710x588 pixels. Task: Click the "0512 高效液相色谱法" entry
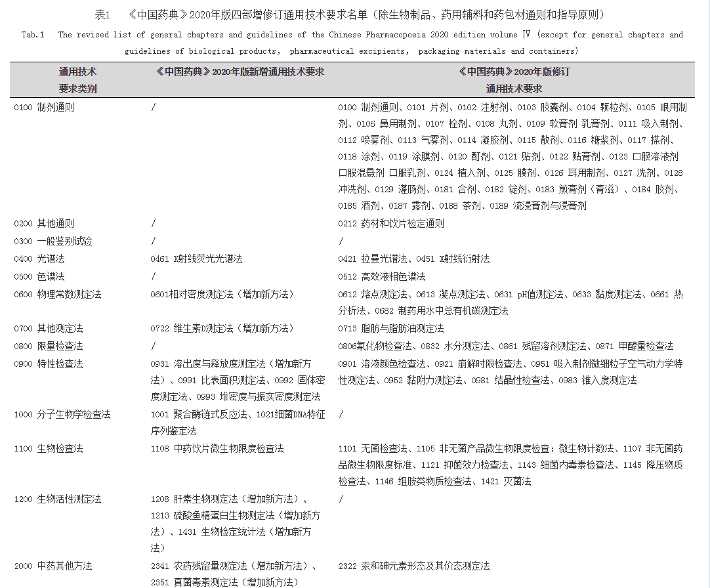pos(382,277)
